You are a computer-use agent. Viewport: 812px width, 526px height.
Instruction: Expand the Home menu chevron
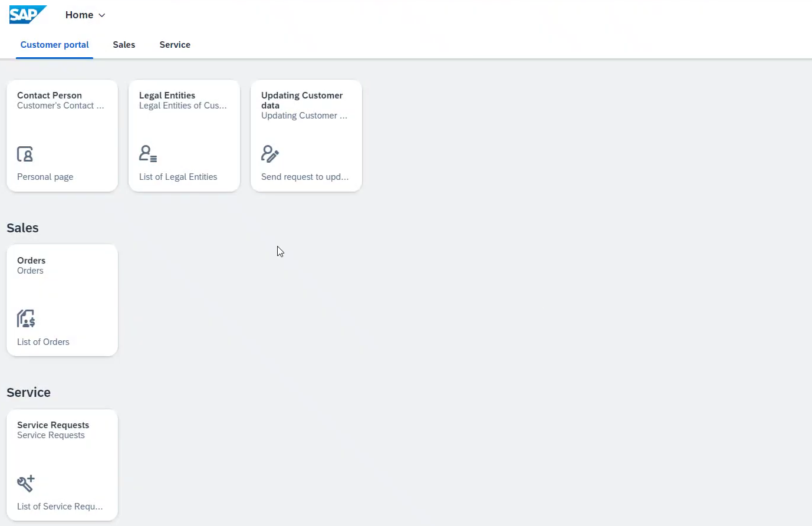tap(102, 15)
